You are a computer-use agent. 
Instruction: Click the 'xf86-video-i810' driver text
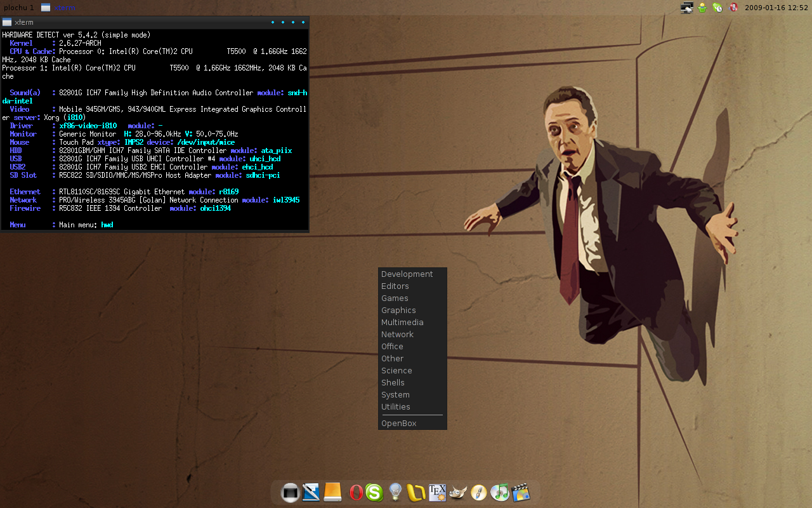88,126
